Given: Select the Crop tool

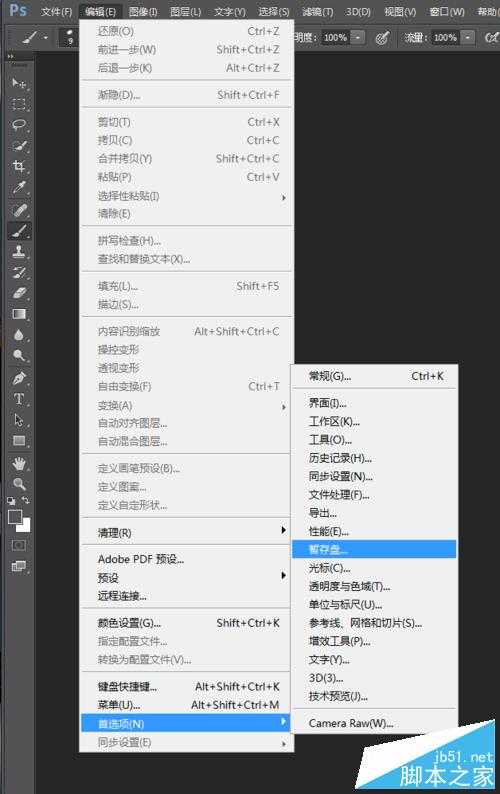Looking at the screenshot, I should click(x=19, y=167).
